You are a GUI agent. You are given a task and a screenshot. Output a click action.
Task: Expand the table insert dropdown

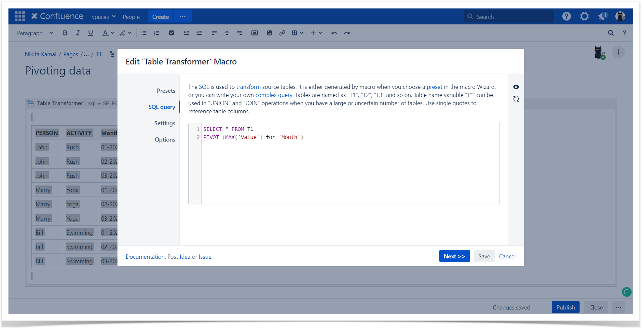click(x=297, y=33)
